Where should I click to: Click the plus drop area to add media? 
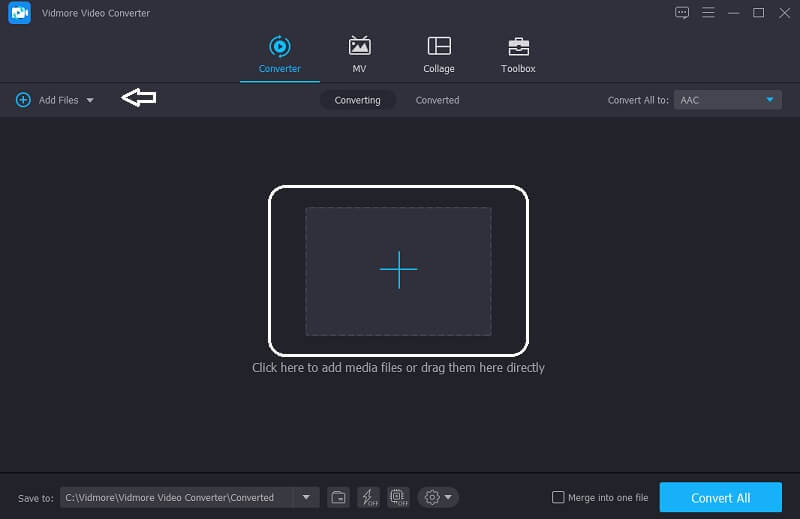click(x=398, y=270)
